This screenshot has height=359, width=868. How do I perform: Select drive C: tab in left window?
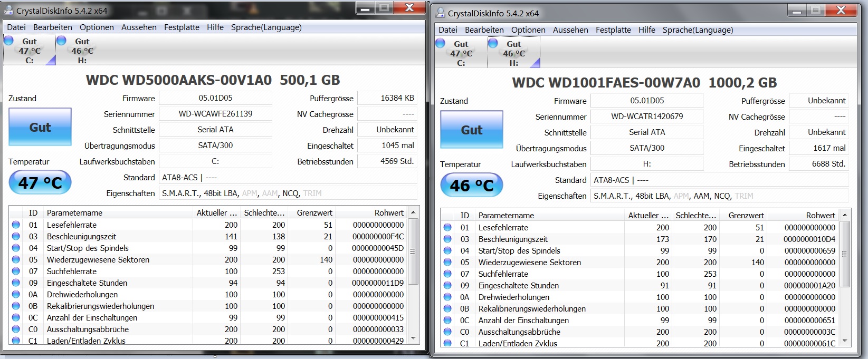(30, 51)
